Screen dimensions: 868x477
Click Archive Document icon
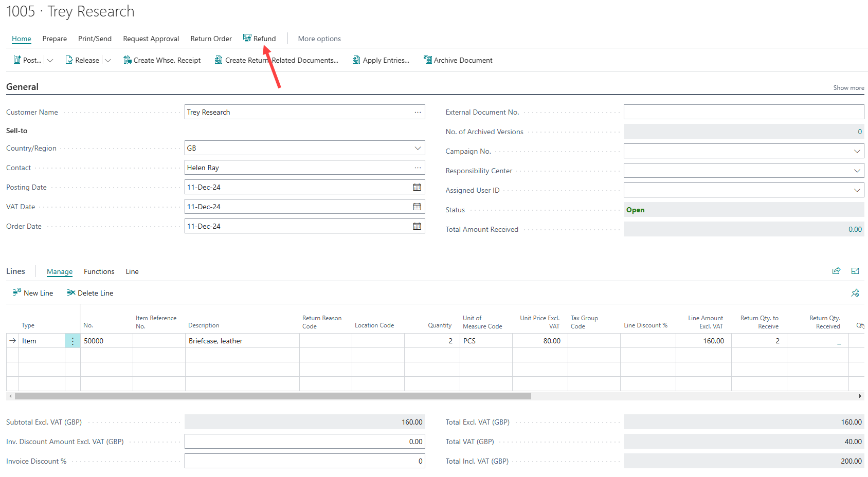(427, 60)
